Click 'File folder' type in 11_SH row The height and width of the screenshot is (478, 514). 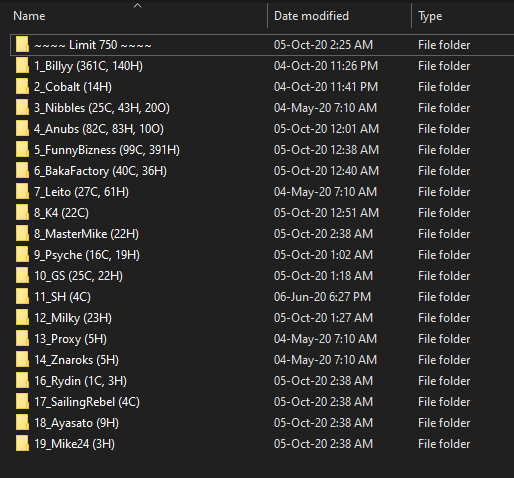point(444,297)
